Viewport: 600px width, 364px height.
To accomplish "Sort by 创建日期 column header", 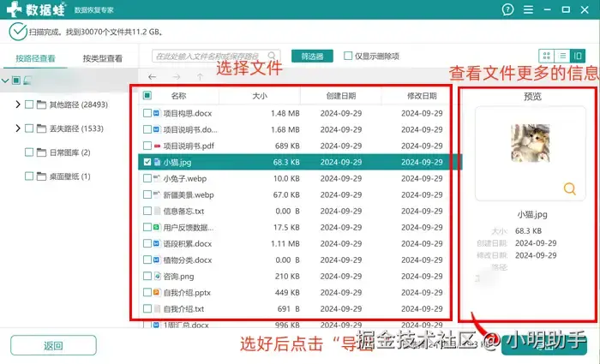I will pos(341,96).
